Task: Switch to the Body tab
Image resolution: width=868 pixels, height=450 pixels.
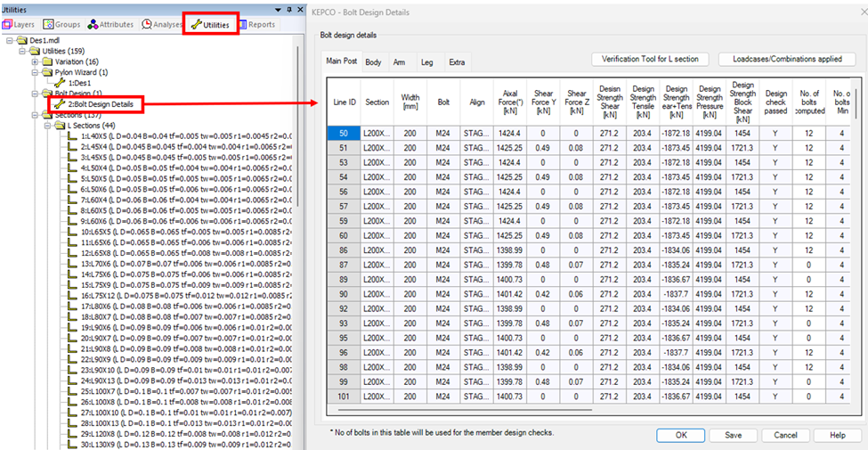Action: (373, 62)
